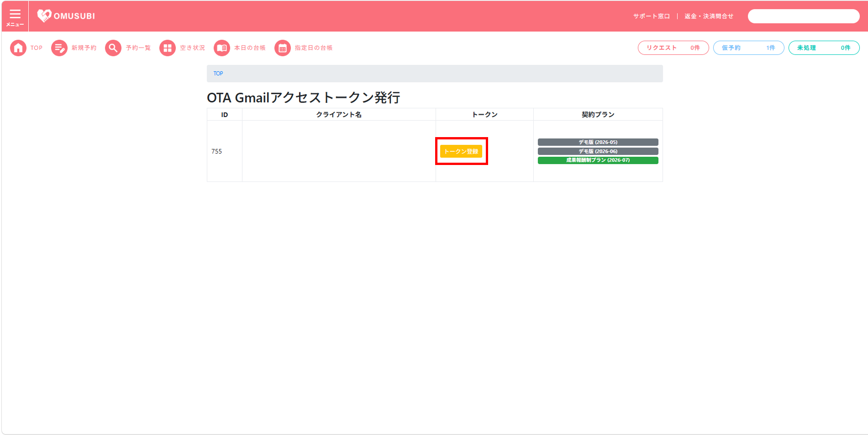The width and height of the screenshot is (868, 436).
Task: Click the OMUSUBI logo
Action: 66,16
